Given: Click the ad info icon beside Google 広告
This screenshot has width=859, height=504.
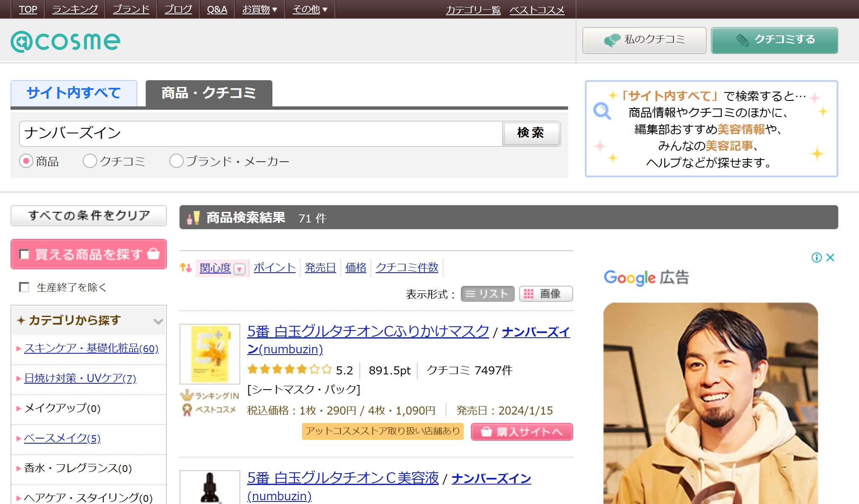Looking at the screenshot, I should 816,257.
